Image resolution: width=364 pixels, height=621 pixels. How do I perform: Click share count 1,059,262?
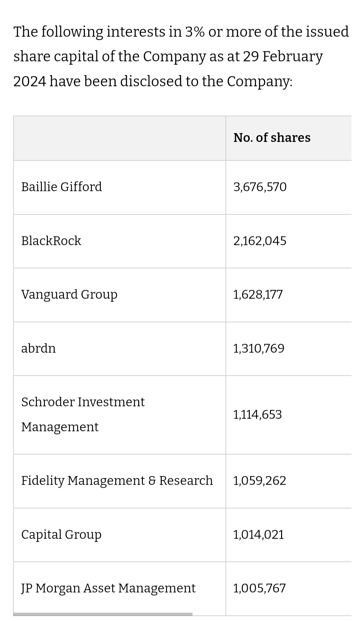pos(260,480)
